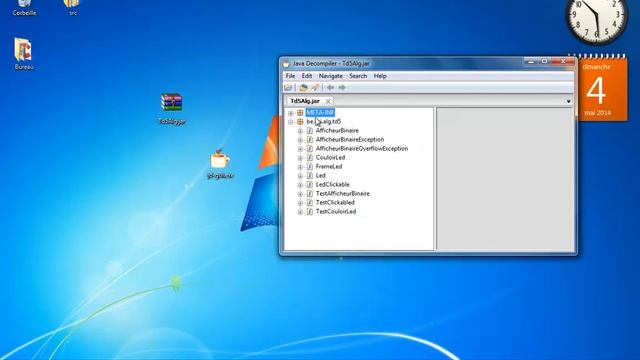The height and width of the screenshot is (360, 640).
Task: Click the Forward navigation arrow
Action: point(342,87)
